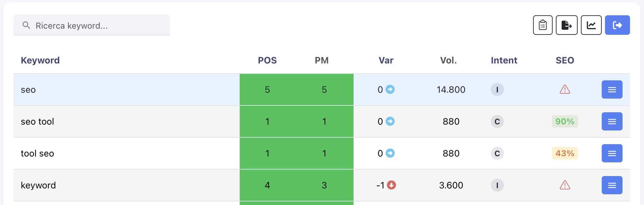Screen dimensions: 644x205
Task: Click the 43% SEO score badge
Action: coord(565,153)
